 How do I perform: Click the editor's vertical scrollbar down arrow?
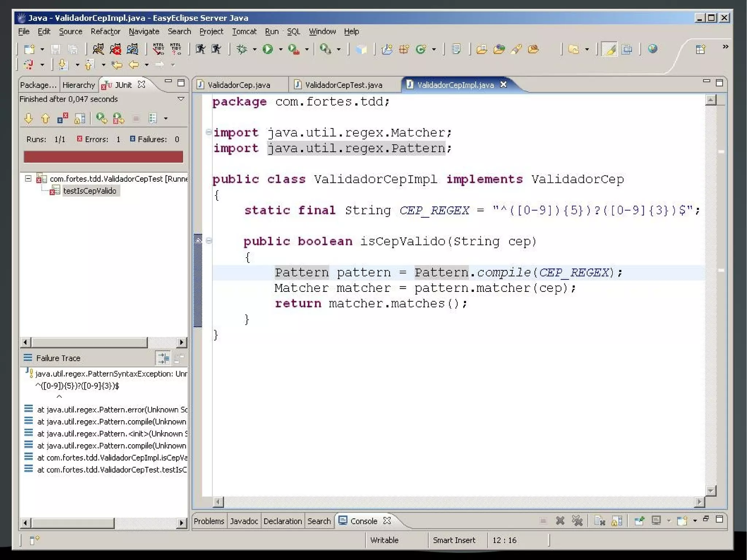pos(710,490)
